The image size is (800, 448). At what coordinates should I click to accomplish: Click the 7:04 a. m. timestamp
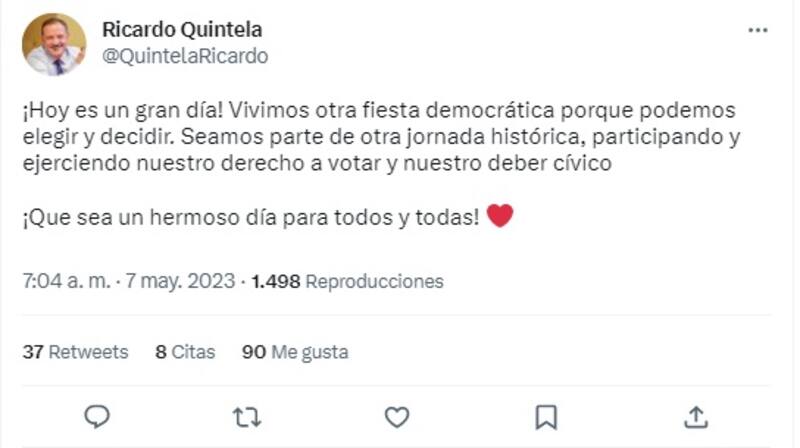[x=67, y=281]
